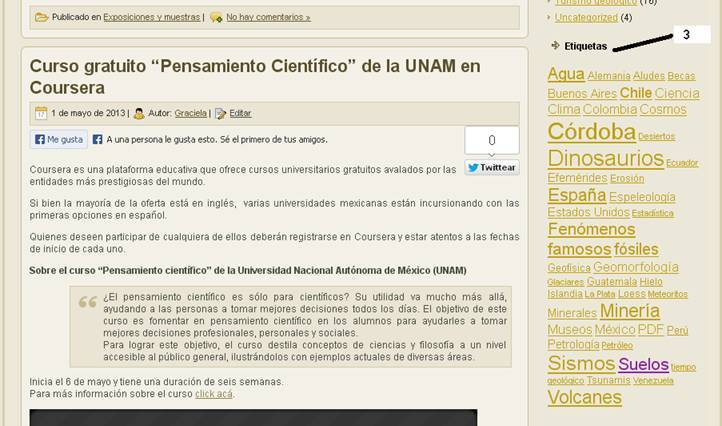
Task: Open the 'click acá' course link
Action: pos(214,394)
